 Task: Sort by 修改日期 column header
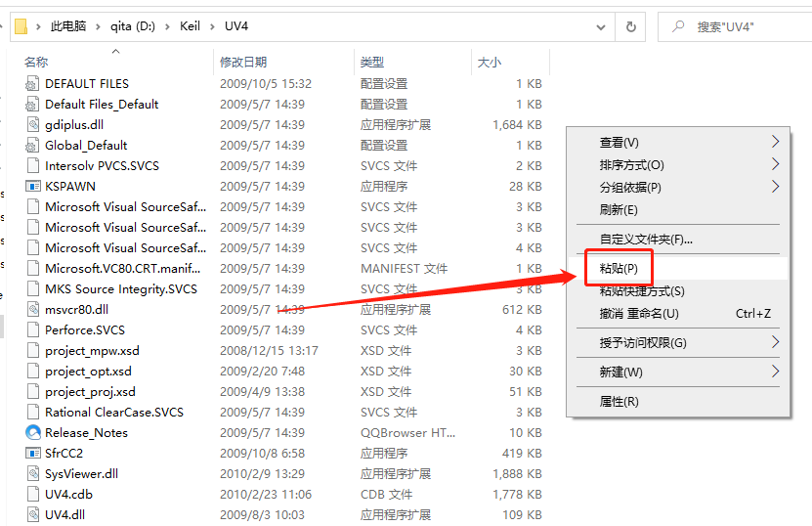pyautogui.click(x=243, y=63)
